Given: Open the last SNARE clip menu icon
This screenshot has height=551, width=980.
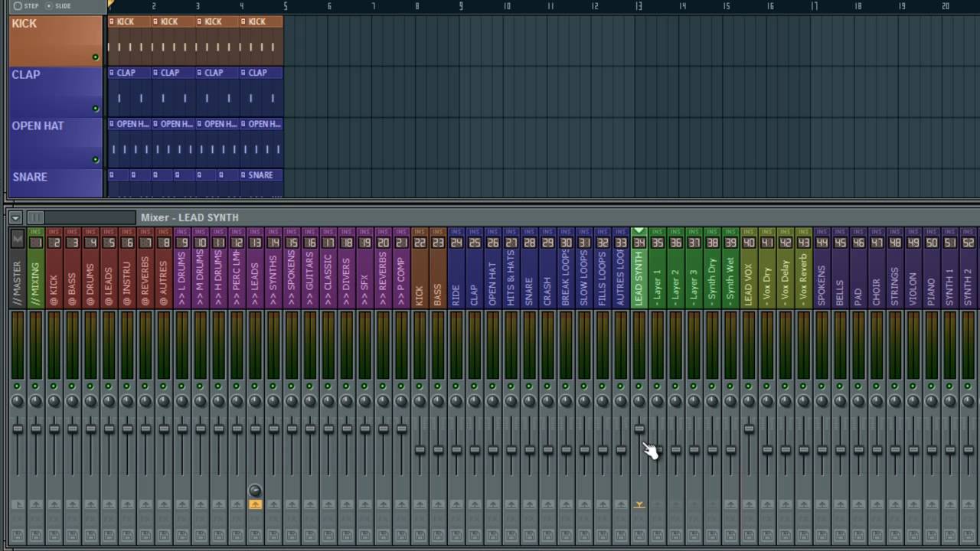Looking at the screenshot, I should tap(243, 175).
